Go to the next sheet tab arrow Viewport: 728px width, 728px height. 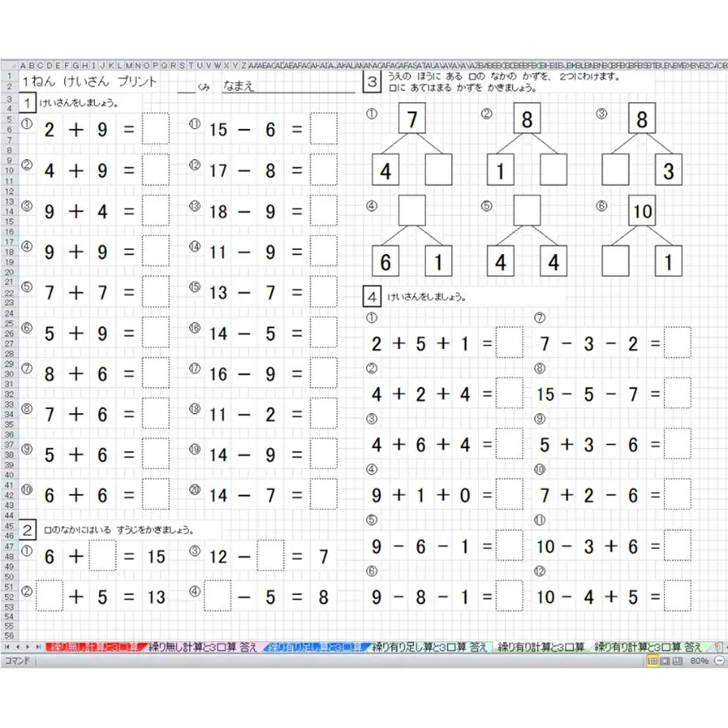pyautogui.click(x=28, y=646)
